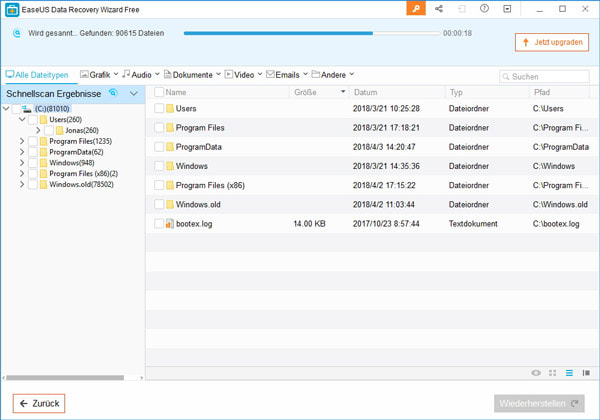Open the title bar dropdown menu icon
This screenshot has width=600, height=420.
click(507, 9)
